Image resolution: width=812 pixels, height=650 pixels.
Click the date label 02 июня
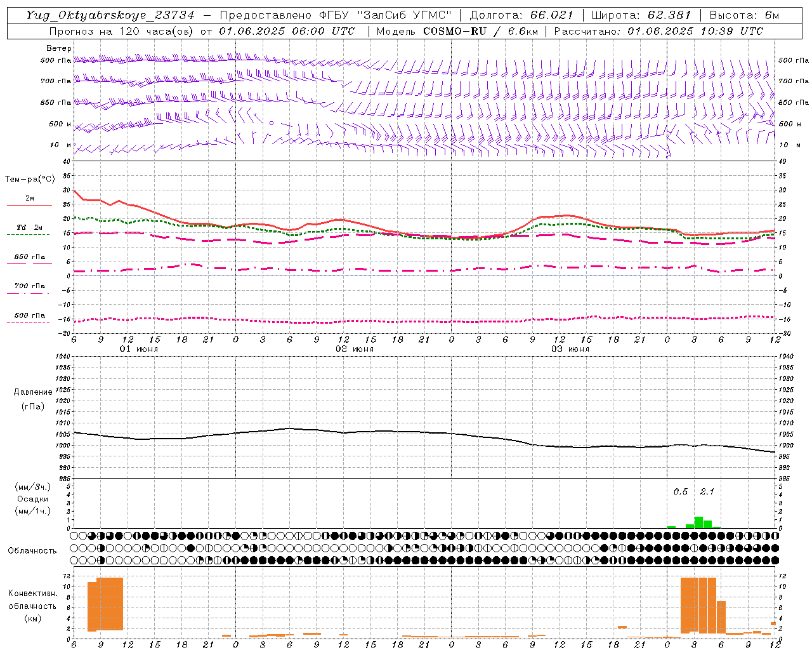point(355,349)
